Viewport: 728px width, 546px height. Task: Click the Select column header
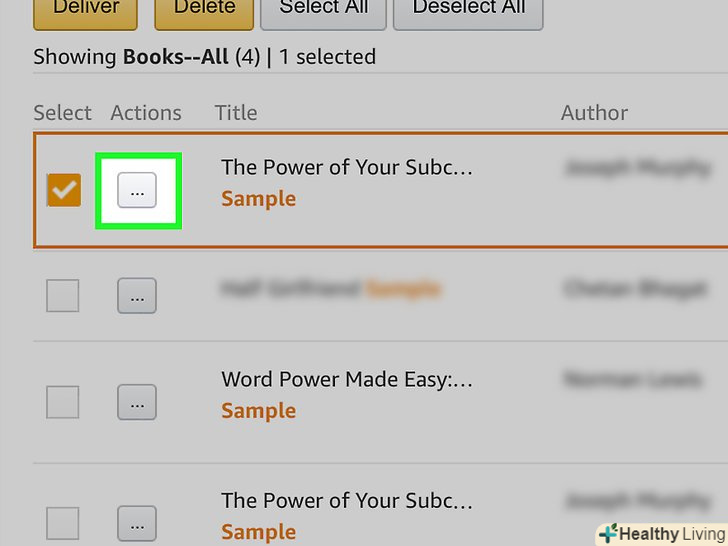coord(62,113)
